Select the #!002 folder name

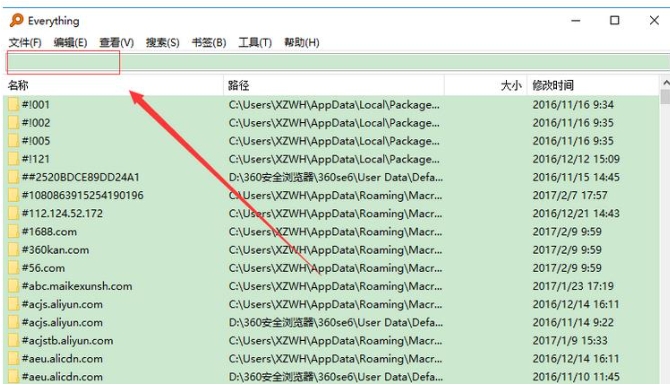(x=35, y=123)
